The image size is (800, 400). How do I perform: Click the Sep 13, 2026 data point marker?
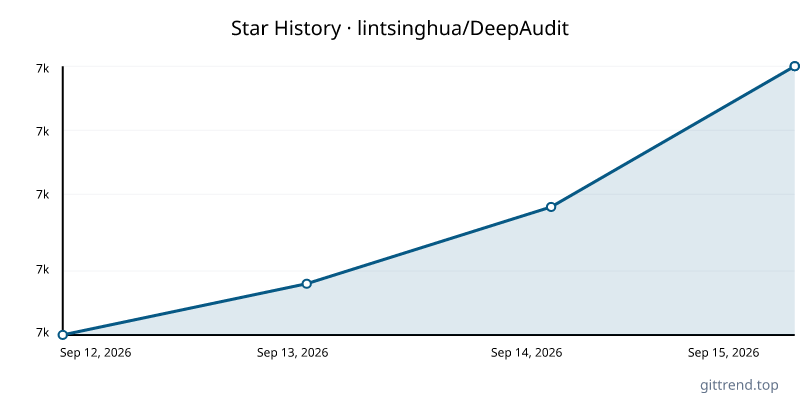(x=307, y=284)
